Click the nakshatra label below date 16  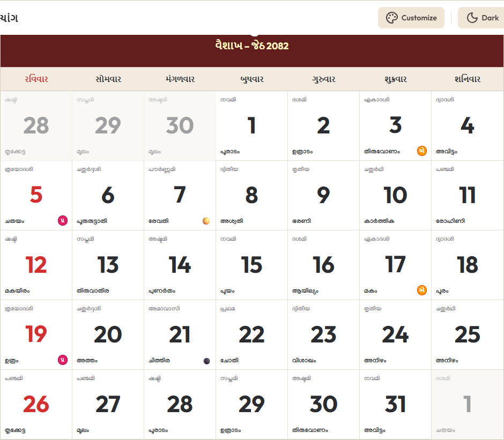point(305,291)
